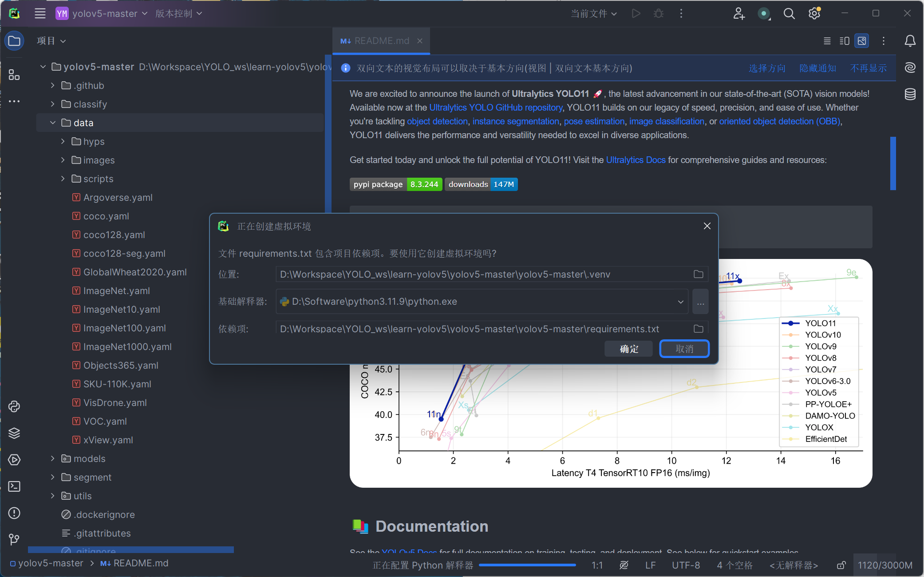The width and height of the screenshot is (924, 577).
Task: Collapse the data folder in tree
Action: tap(53, 123)
